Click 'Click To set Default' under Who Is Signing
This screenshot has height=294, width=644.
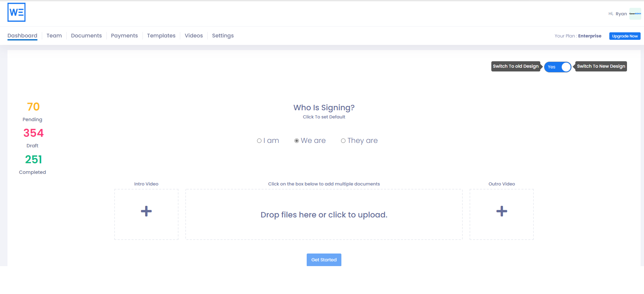[324, 117]
